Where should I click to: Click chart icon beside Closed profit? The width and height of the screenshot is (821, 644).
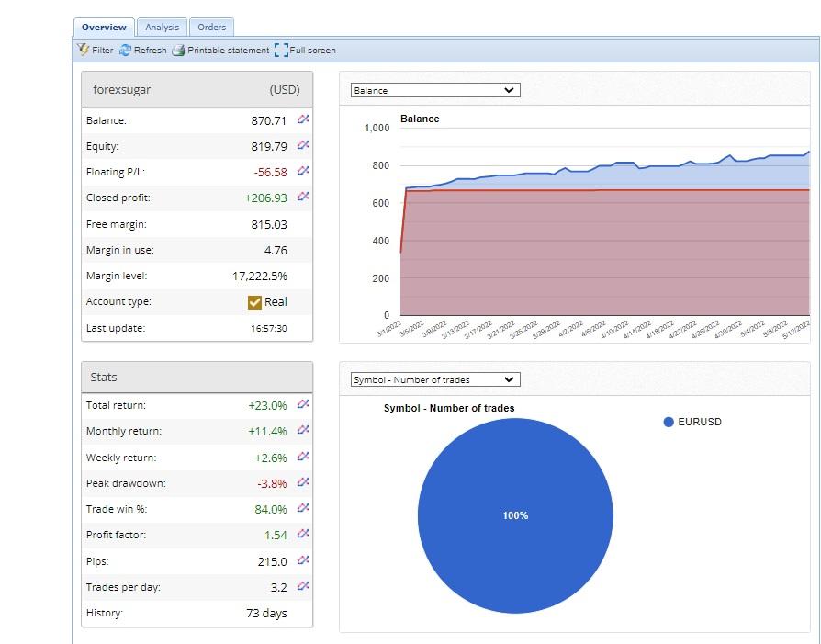tap(303, 197)
